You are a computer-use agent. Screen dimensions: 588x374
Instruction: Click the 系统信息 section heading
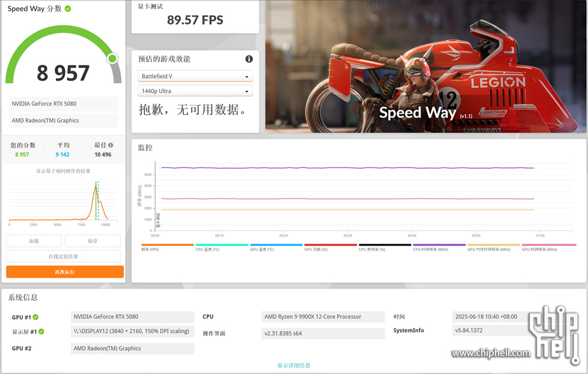point(23,298)
